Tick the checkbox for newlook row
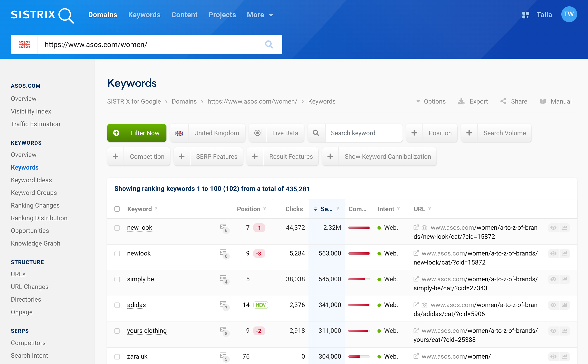Viewport: 588px width, 364px height. [x=117, y=253]
